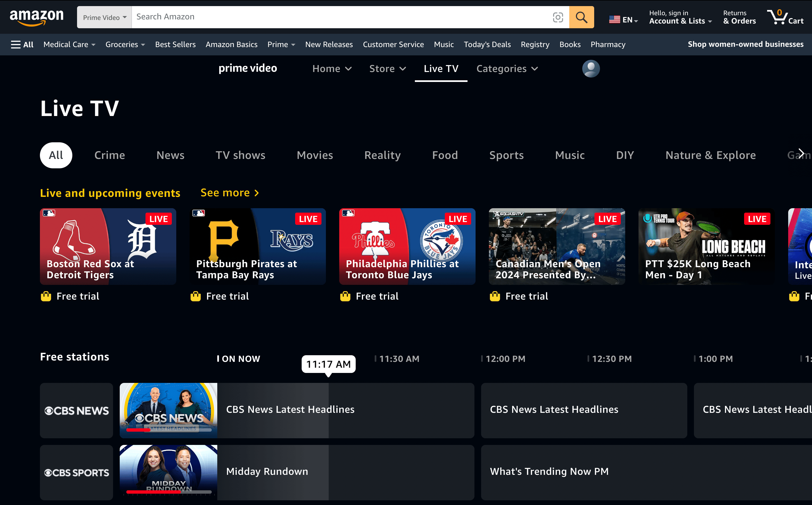Filter live TV by Nature & Explore
The image size is (812, 505).
tap(710, 155)
